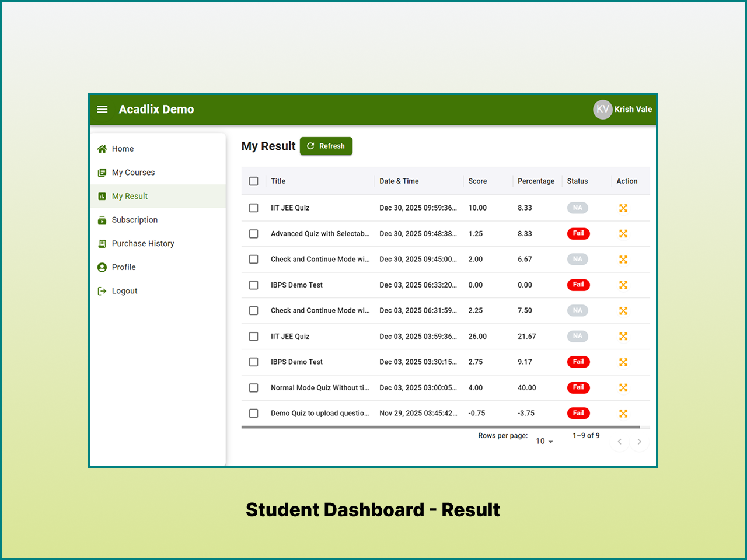Toggle the select-all checkbox in table header
The width and height of the screenshot is (747, 560).
[254, 181]
